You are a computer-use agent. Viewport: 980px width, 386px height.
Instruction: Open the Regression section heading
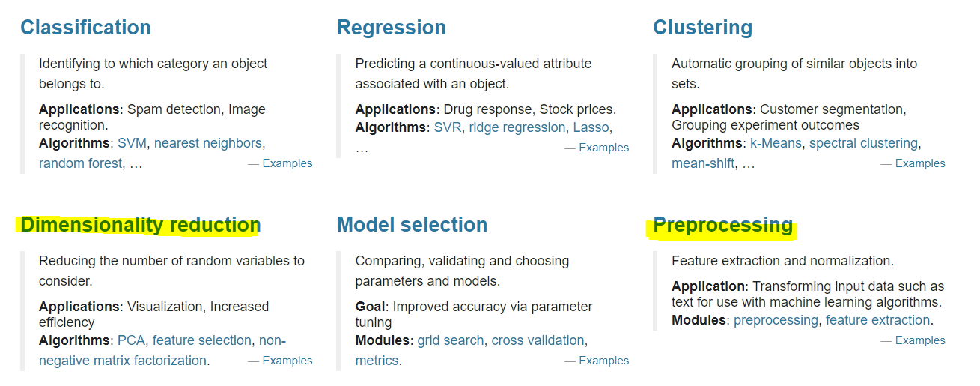[391, 28]
